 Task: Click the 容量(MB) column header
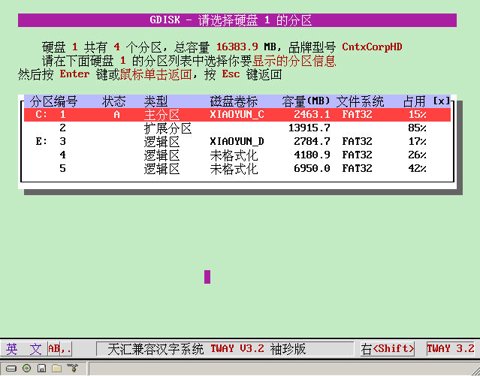pos(306,101)
